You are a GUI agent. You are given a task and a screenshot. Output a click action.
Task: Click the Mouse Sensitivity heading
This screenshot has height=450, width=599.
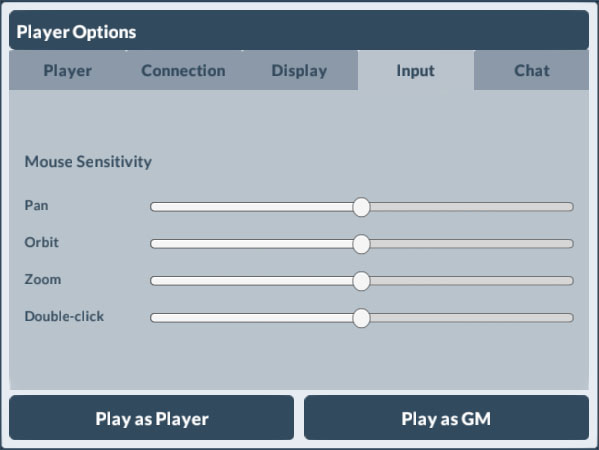[88, 162]
